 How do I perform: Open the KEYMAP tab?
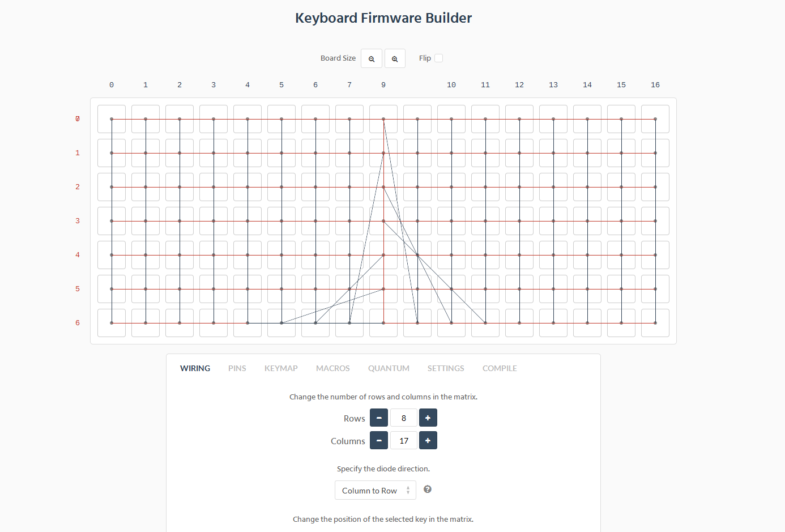[x=281, y=368]
